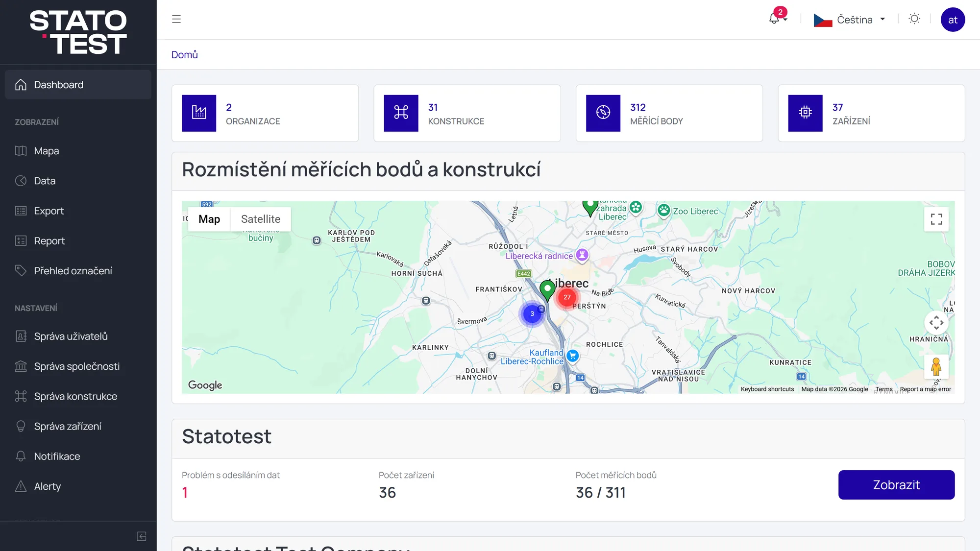Click the Měřicí body gauge icon tile

(603, 113)
